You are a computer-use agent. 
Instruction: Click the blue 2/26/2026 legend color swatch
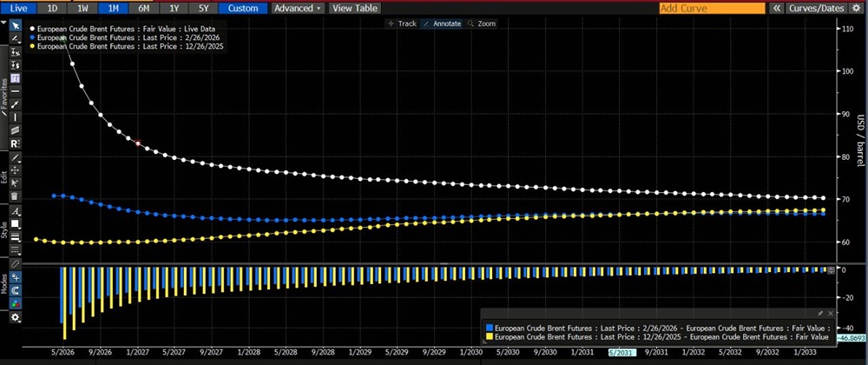point(488,324)
